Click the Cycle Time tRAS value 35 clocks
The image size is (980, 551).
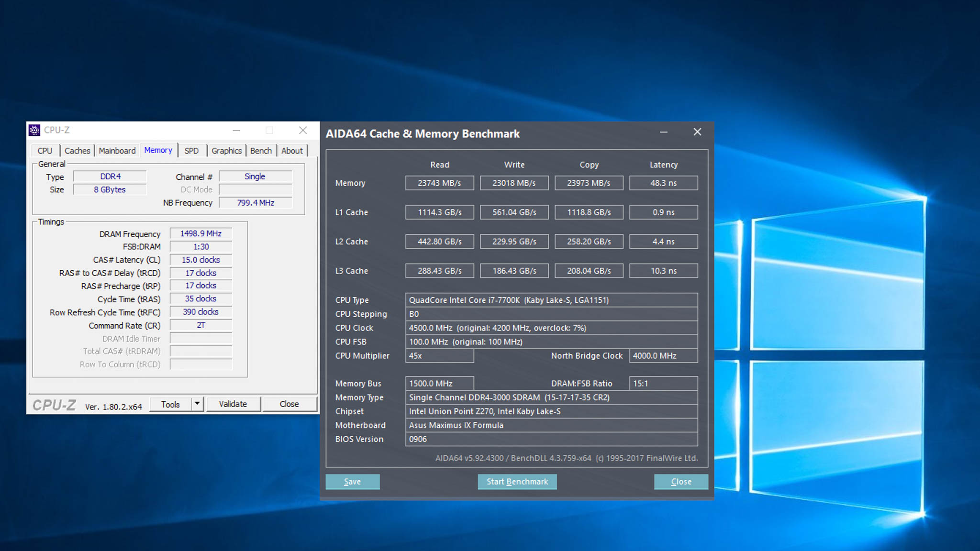(201, 299)
